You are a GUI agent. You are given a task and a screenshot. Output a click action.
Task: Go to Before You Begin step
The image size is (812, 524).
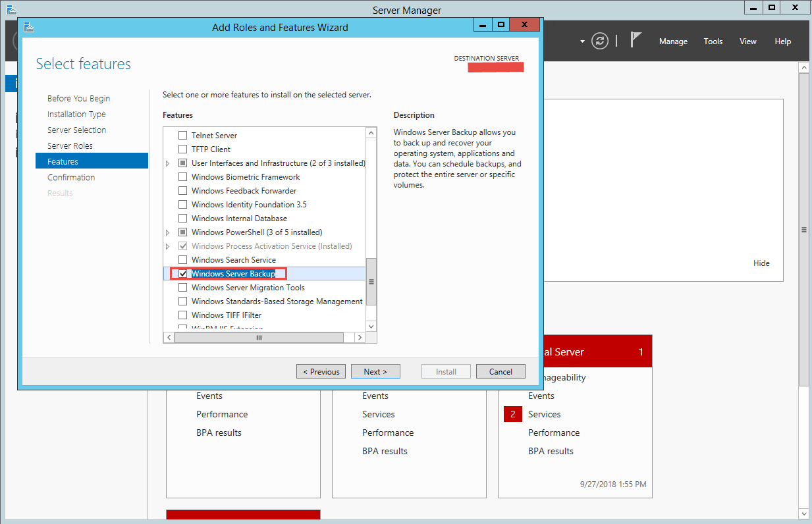79,99
